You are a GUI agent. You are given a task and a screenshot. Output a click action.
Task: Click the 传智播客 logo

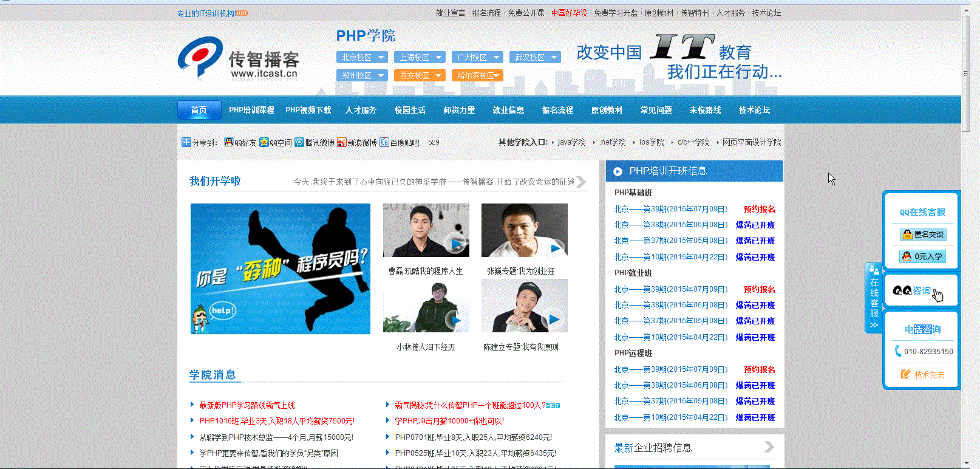tap(238, 58)
